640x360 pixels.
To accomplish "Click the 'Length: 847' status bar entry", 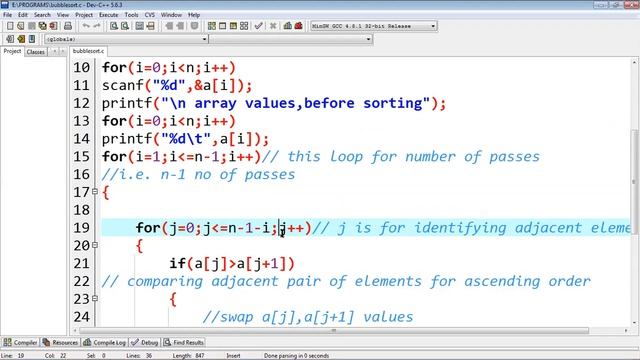I will [x=189, y=356].
